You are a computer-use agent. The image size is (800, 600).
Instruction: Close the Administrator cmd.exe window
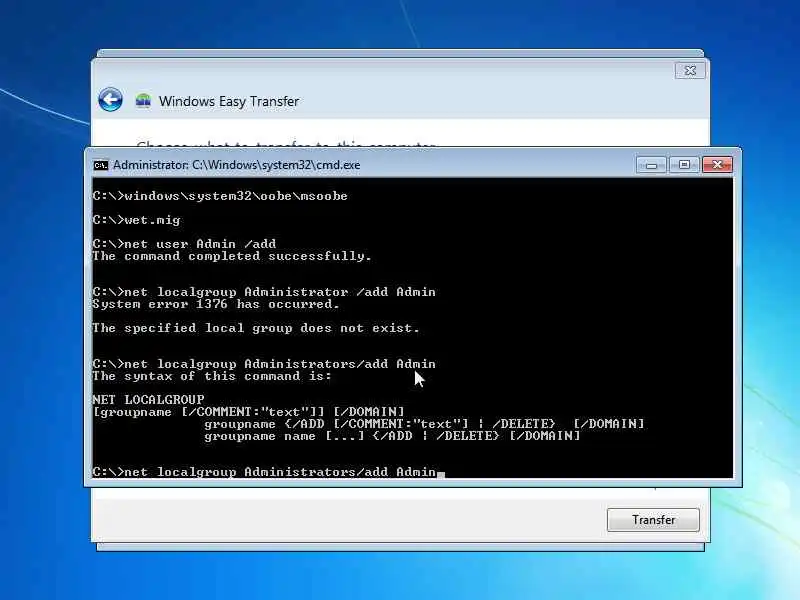pos(717,165)
